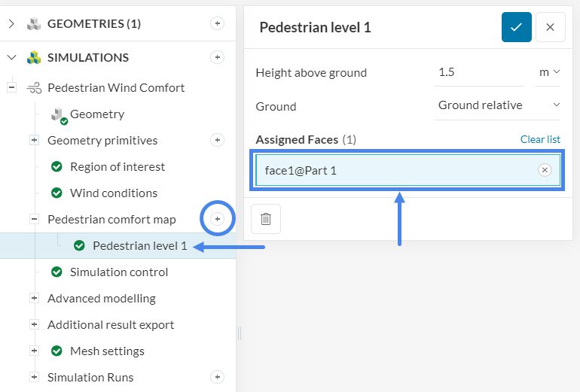Click the Clear list link
This screenshot has width=580, height=392.
coord(540,139)
